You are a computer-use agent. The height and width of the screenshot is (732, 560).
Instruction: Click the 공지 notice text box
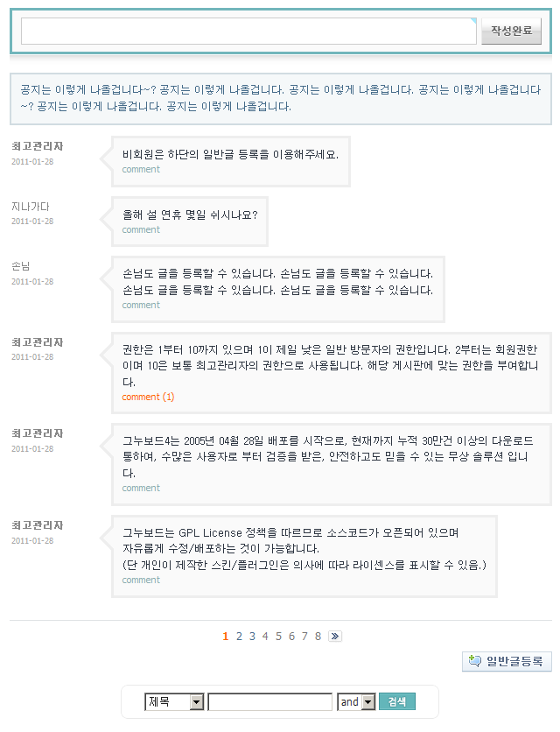coord(280,98)
